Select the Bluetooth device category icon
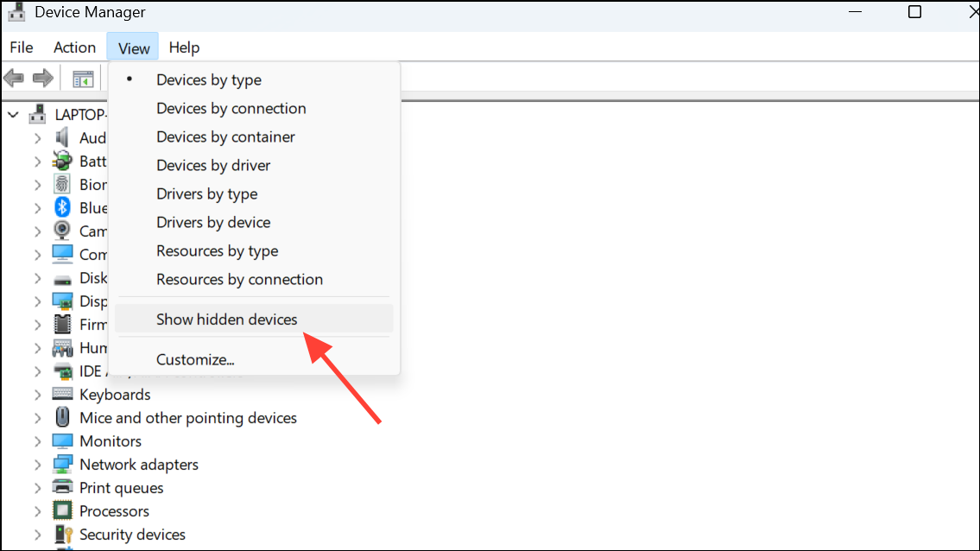Screen dimensions: 980x551 pos(63,207)
